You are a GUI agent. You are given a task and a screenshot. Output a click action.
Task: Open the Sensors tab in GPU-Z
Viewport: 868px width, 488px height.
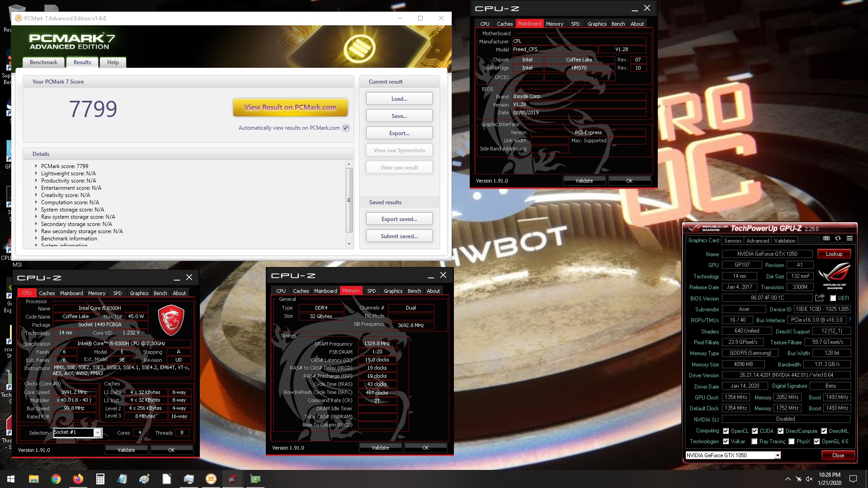point(732,241)
